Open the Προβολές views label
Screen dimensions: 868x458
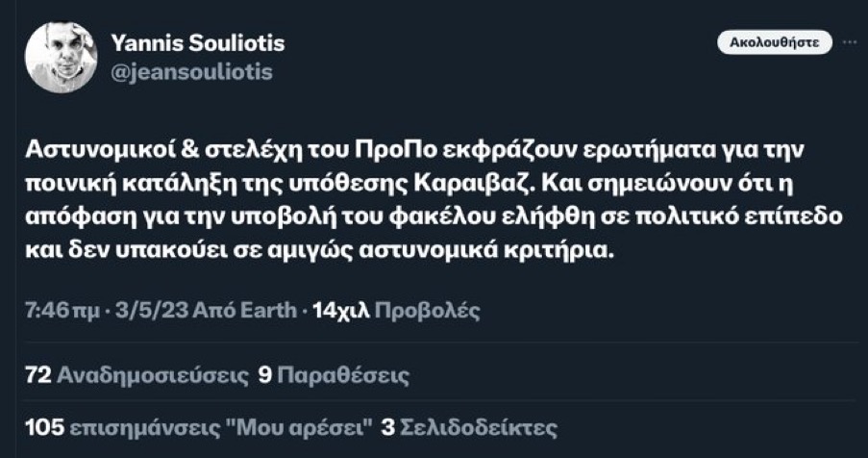point(426,311)
